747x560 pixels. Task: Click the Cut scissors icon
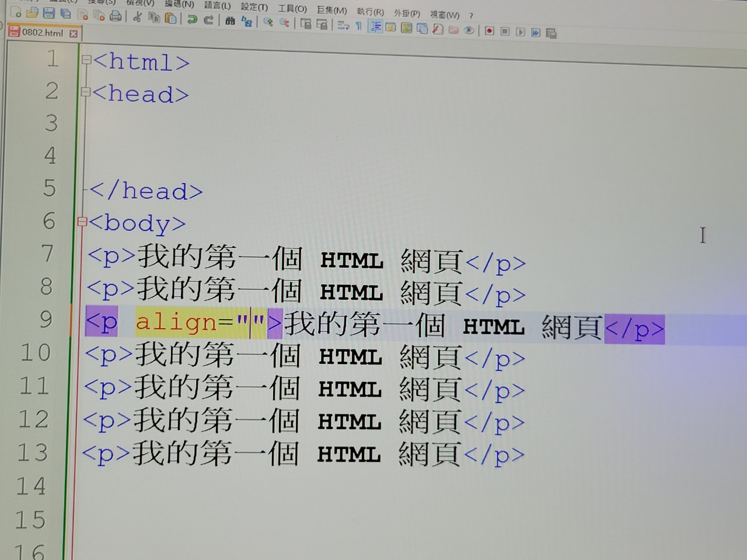tap(137, 17)
